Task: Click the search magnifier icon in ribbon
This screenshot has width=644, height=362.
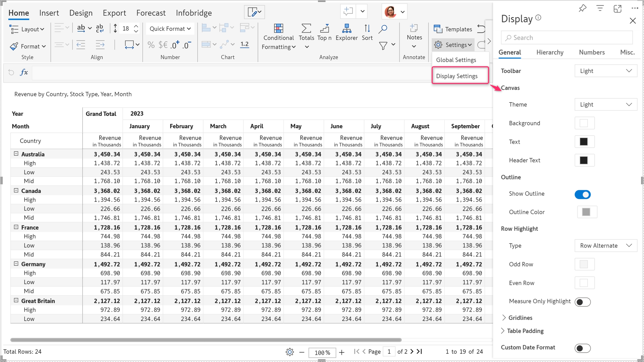Action: 383,29
